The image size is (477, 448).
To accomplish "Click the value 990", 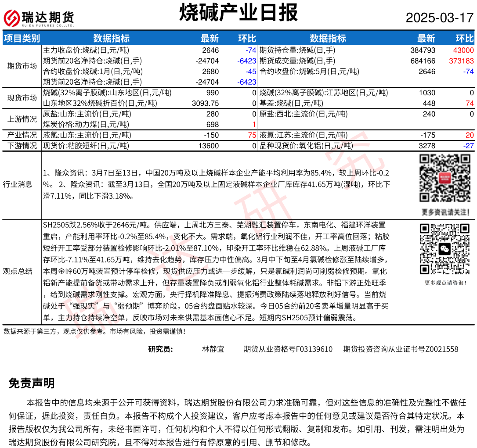I will click(213, 93).
